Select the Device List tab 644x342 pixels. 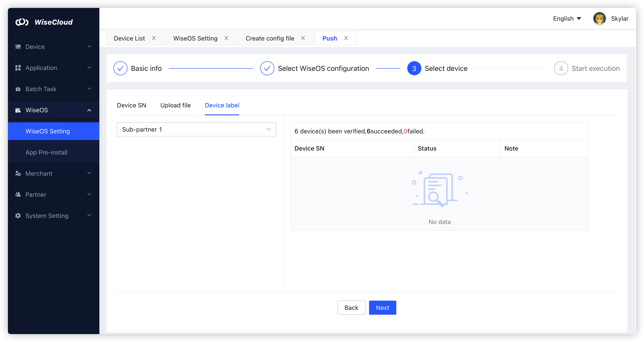(129, 38)
